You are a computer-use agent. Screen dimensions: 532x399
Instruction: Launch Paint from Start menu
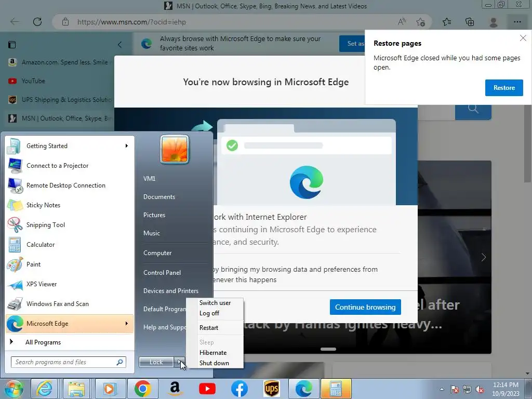[70, 264]
